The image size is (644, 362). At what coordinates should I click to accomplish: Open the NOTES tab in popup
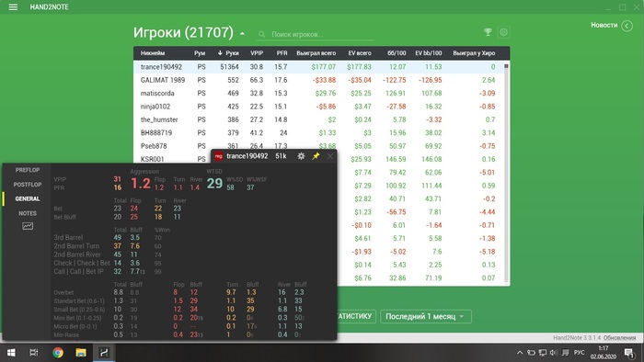28,213
